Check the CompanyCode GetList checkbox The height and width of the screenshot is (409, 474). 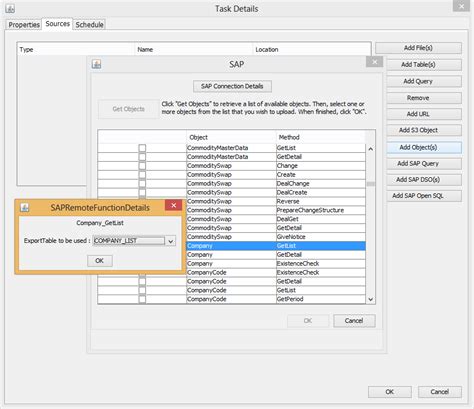[142, 290]
